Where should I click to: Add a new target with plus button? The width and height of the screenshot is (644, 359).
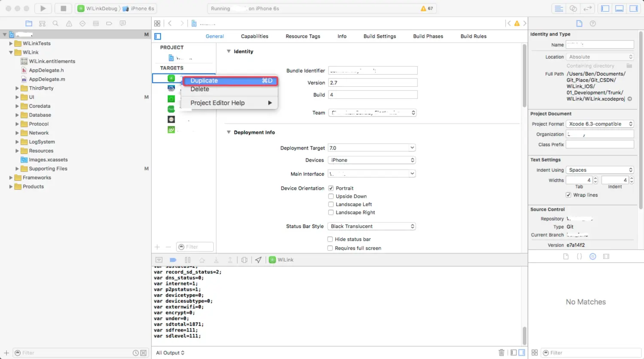pyautogui.click(x=157, y=247)
